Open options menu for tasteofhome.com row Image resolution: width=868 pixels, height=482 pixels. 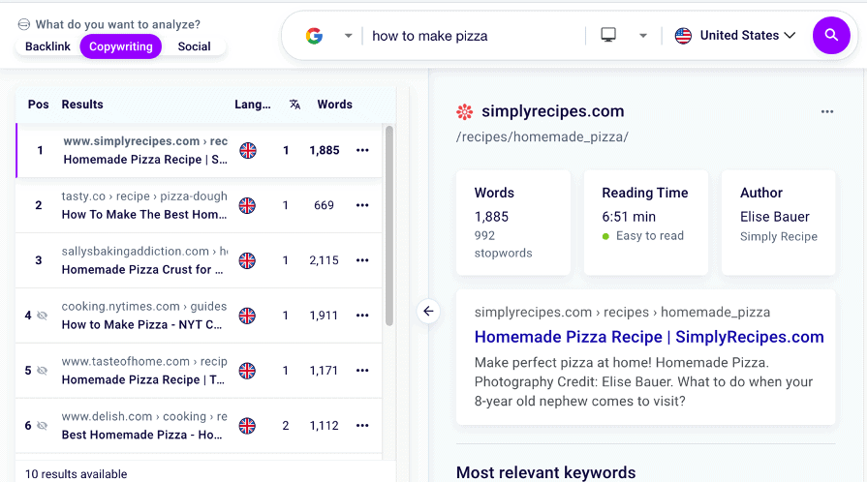point(362,371)
